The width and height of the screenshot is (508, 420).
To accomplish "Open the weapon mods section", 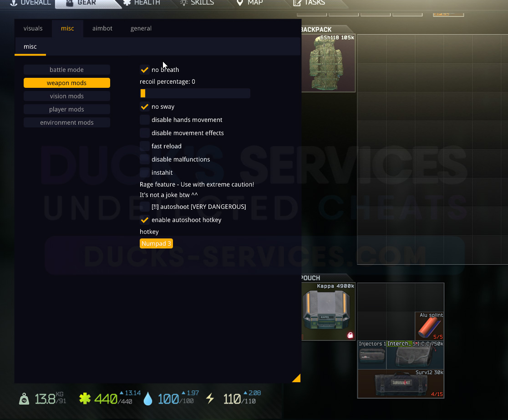I will [x=67, y=83].
